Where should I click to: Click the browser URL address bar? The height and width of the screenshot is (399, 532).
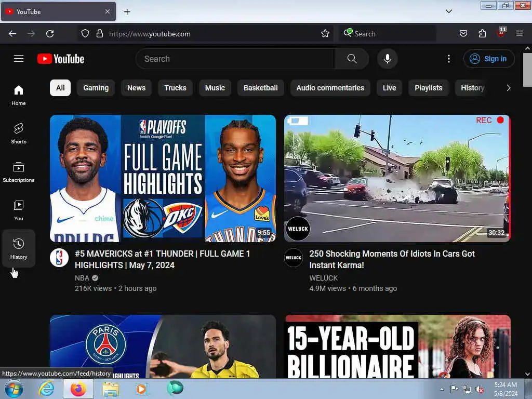tap(207, 34)
